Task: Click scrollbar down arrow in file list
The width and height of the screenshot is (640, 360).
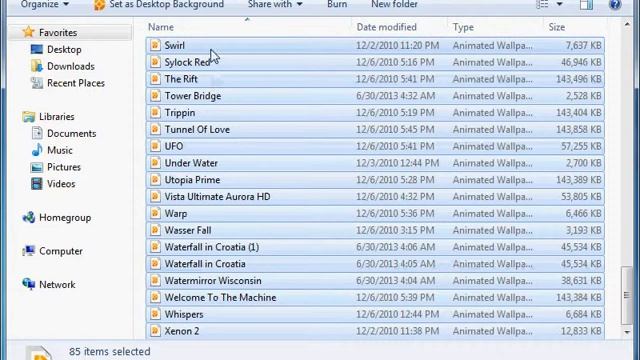Action: click(x=627, y=332)
